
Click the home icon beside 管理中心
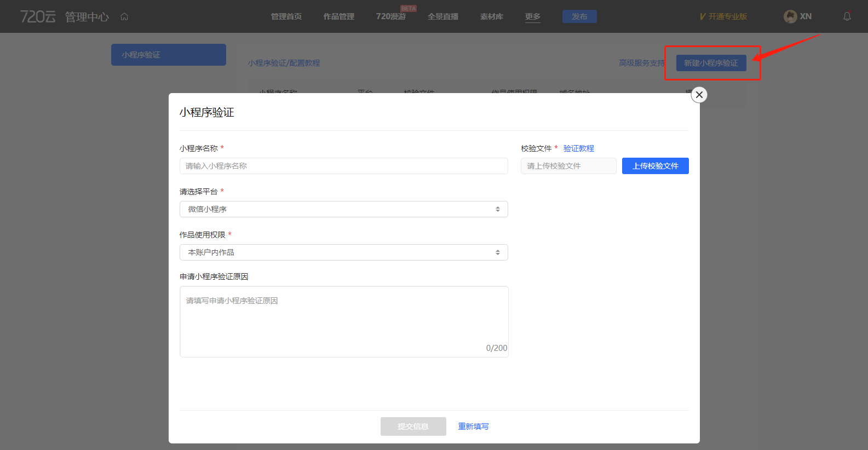pos(124,16)
